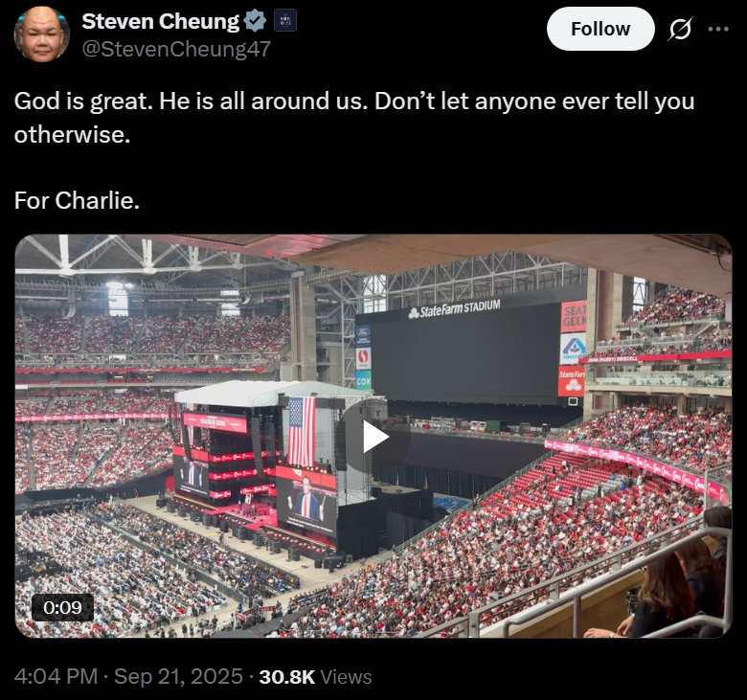
Task: Open the Steven Cheung display name
Action: 161,21
